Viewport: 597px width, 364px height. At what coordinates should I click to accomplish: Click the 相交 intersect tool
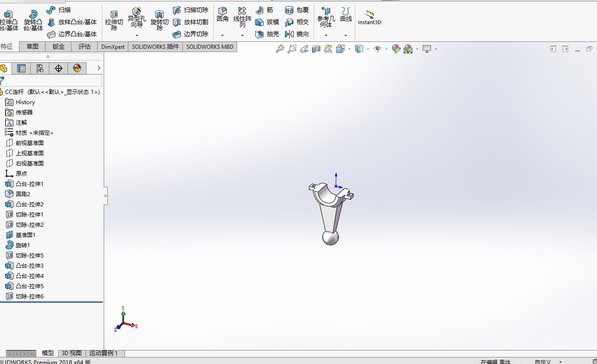pyautogui.click(x=297, y=22)
